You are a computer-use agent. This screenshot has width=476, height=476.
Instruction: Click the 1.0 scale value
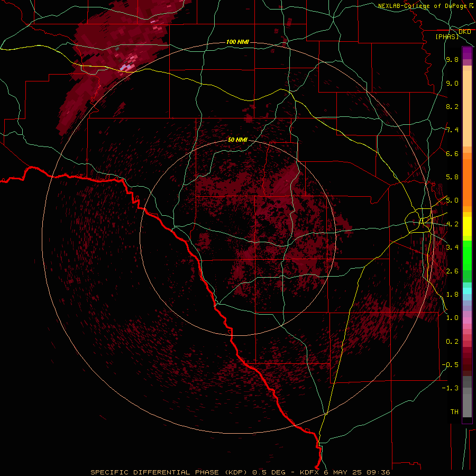coord(452,318)
